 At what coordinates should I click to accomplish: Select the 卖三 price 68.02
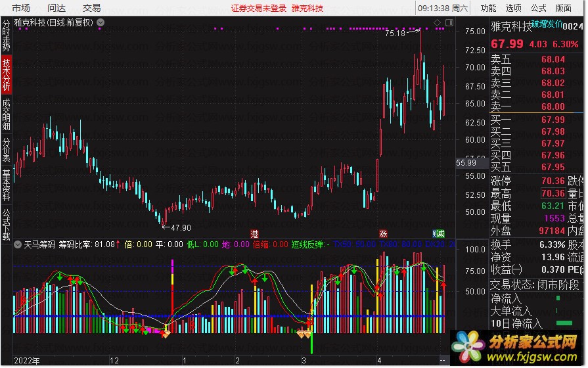click(553, 83)
